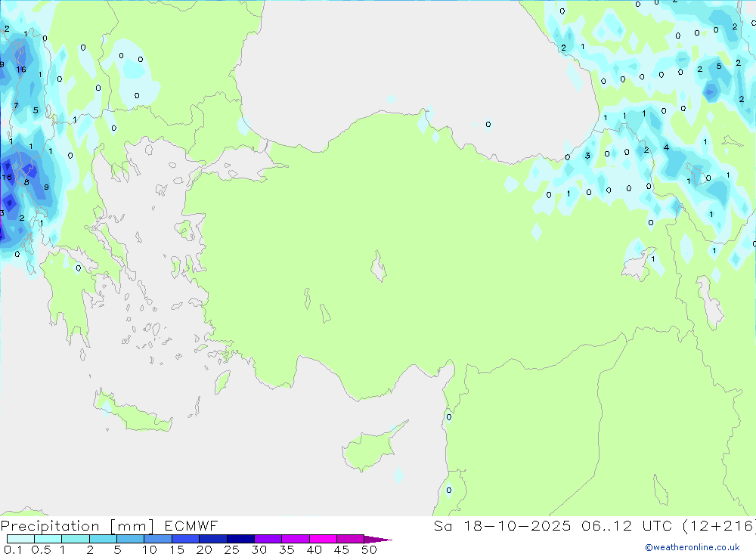Click the 30–35 mm purple legend swatch
The image size is (756, 554).
[x=268, y=539]
